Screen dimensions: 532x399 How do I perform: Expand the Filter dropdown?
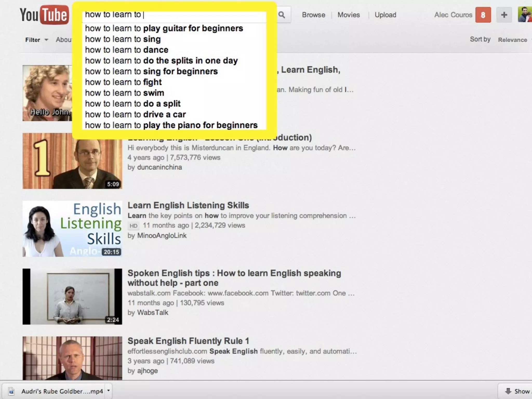point(37,40)
